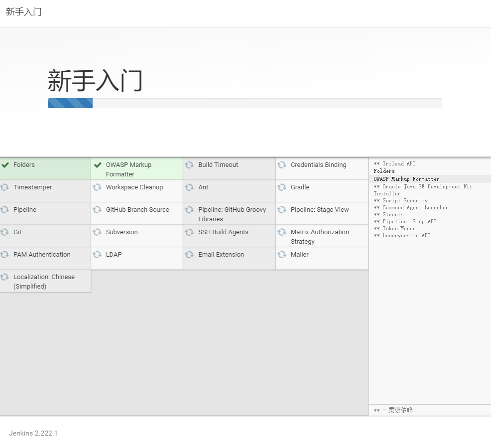Click '** bouncycastle API' log entry
This screenshot has width=491, height=448.
tap(402, 235)
